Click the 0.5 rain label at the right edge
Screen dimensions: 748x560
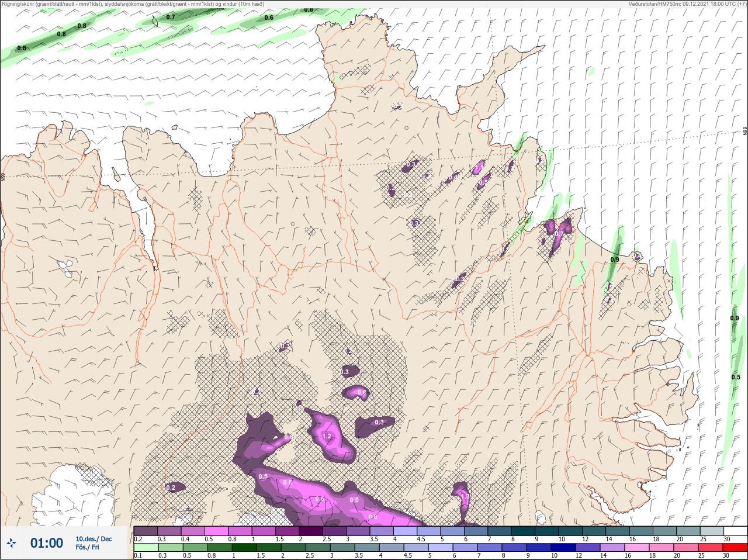(x=736, y=377)
